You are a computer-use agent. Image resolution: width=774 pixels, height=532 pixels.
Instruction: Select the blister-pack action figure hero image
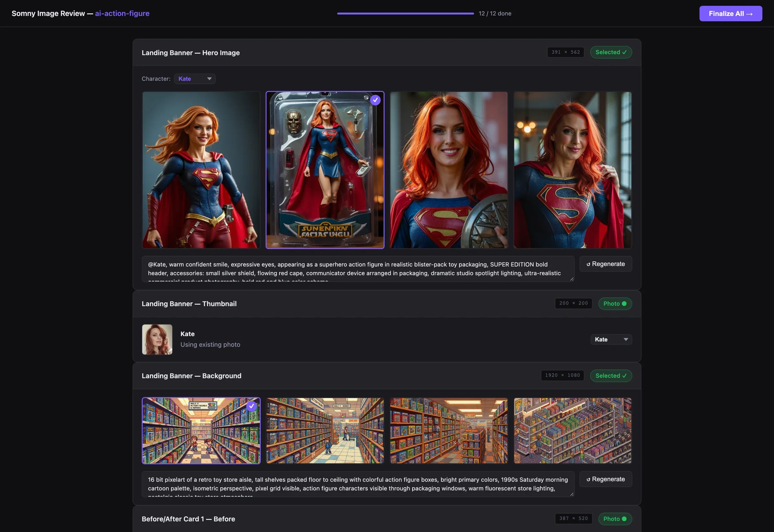tap(325, 170)
